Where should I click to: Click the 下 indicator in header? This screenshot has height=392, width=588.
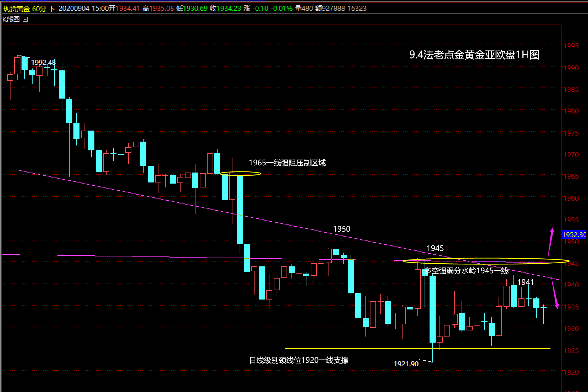(x=52, y=9)
